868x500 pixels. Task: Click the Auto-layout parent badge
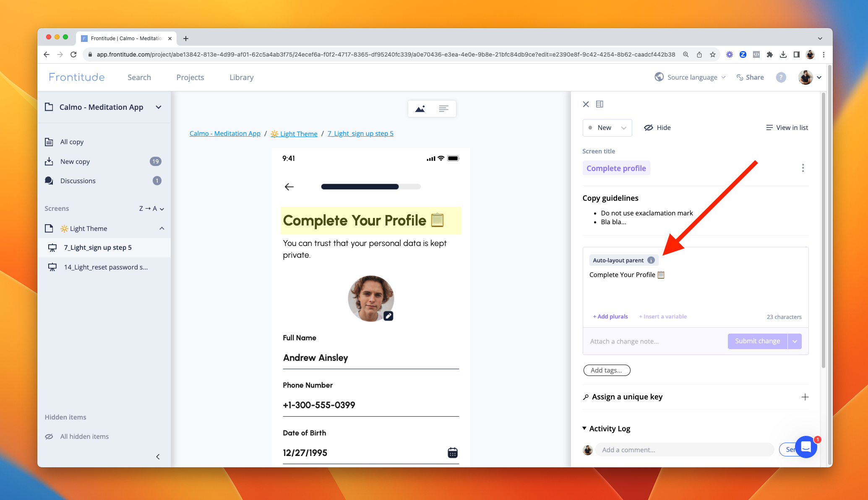[x=623, y=260]
